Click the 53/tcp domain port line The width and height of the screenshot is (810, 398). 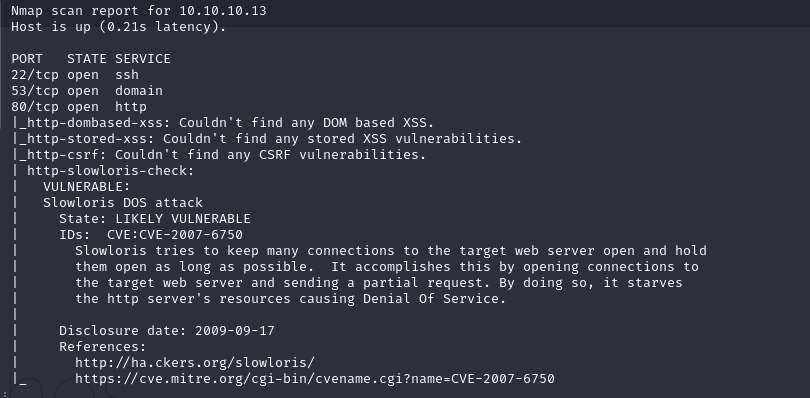tap(87, 91)
